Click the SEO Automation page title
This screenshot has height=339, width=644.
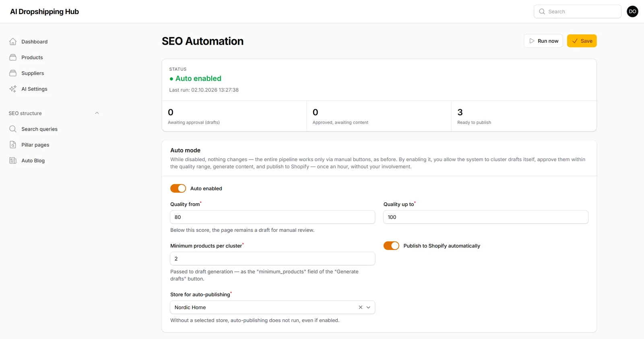[202, 41]
